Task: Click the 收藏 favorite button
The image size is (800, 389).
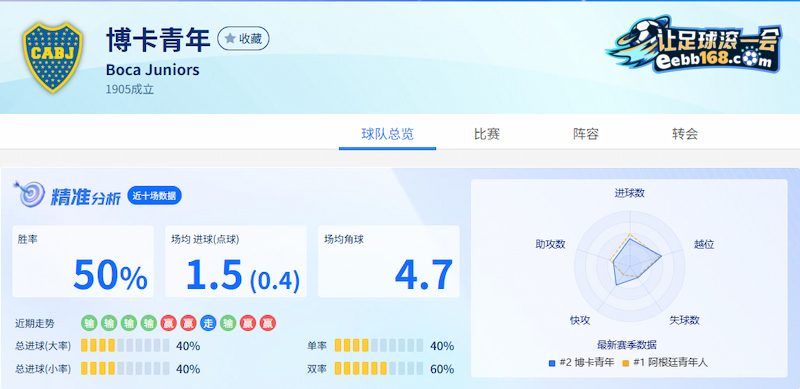Action: point(243,39)
